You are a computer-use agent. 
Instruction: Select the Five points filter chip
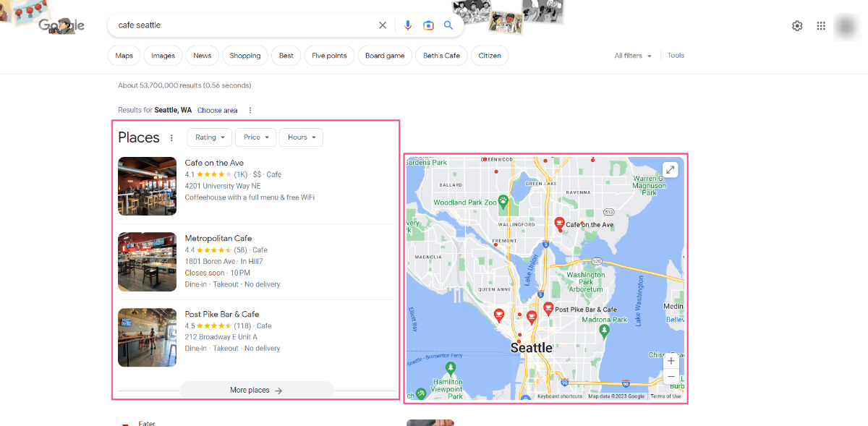pos(329,56)
